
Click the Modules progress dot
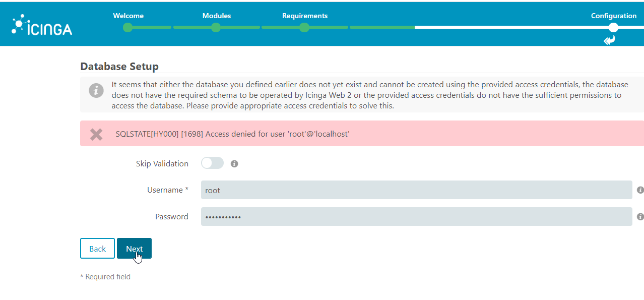tap(216, 27)
